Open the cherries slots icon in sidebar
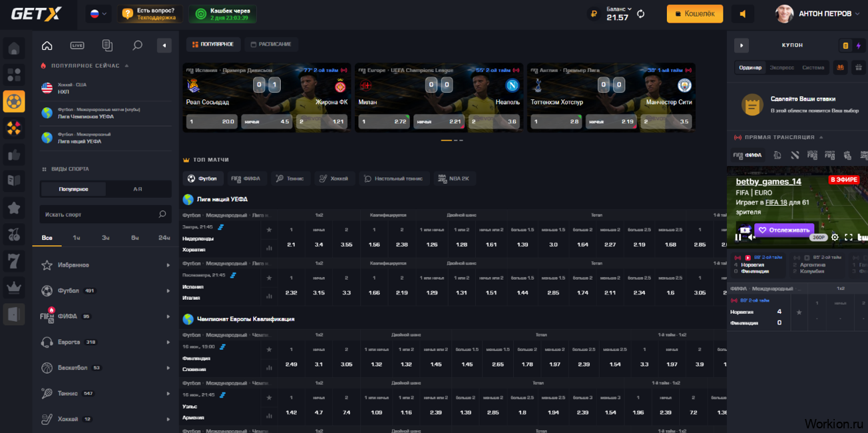Viewport: 868px width, 433px height. tap(13, 234)
